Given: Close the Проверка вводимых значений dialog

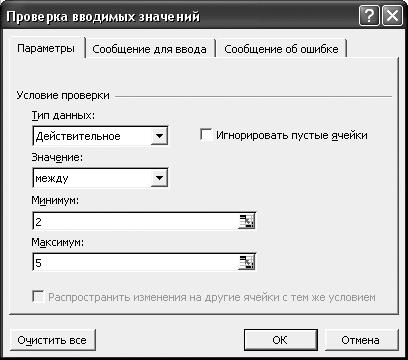Looking at the screenshot, I should click(392, 16).
